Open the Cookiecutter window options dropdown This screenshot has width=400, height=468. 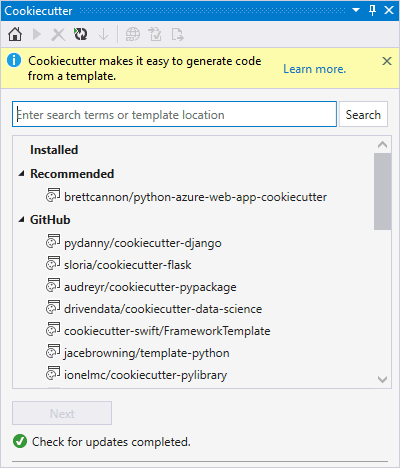pyautogui.click(x=356, y=10)
